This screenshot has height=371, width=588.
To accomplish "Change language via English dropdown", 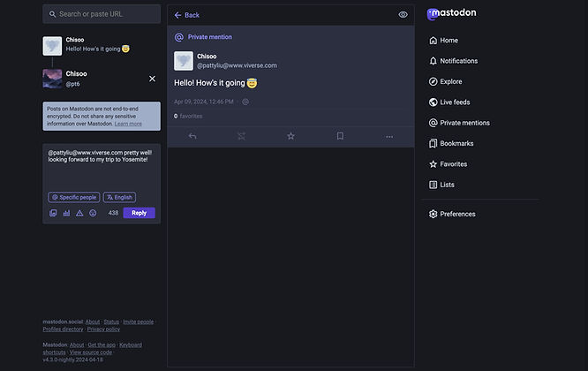I will tap(119, 197).
